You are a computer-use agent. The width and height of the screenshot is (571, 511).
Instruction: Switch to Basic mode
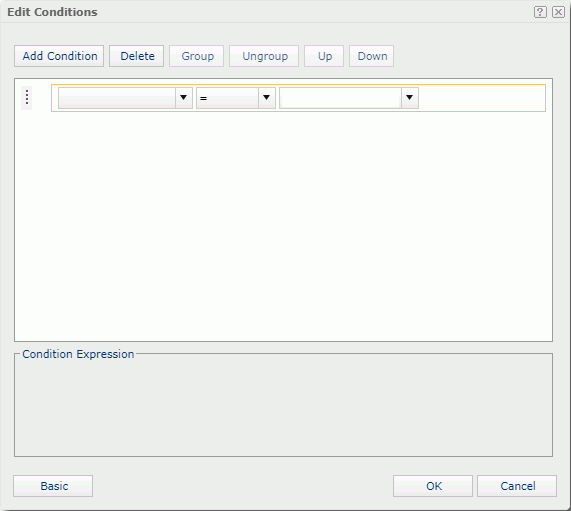[x=53, y=486]
